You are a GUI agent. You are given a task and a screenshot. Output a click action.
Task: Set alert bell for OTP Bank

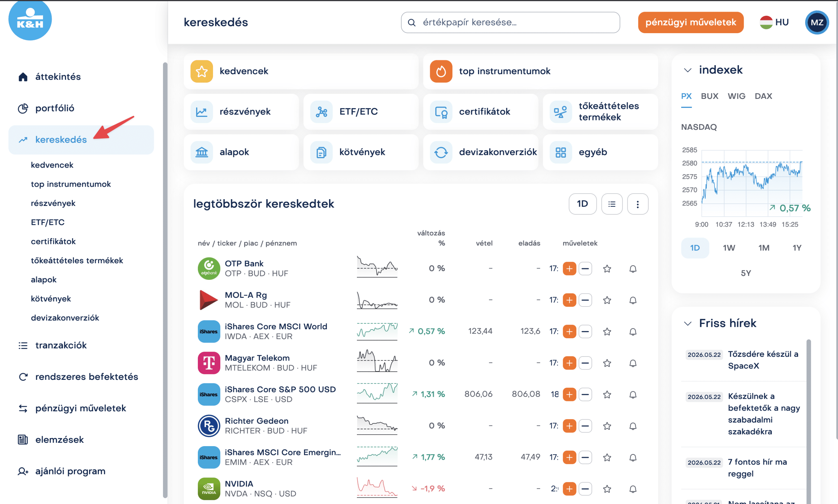point(633,269)
